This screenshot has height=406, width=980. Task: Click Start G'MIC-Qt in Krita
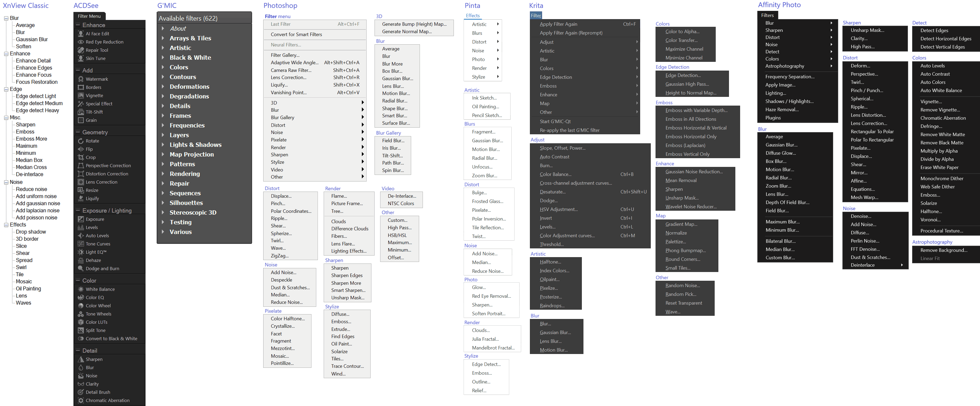555,122
